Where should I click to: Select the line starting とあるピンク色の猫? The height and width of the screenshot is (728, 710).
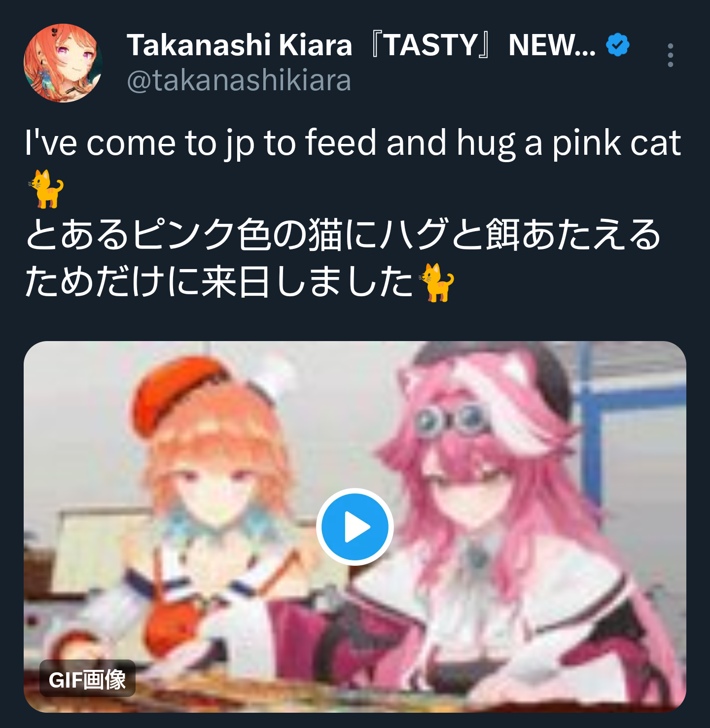pos(343,235)
